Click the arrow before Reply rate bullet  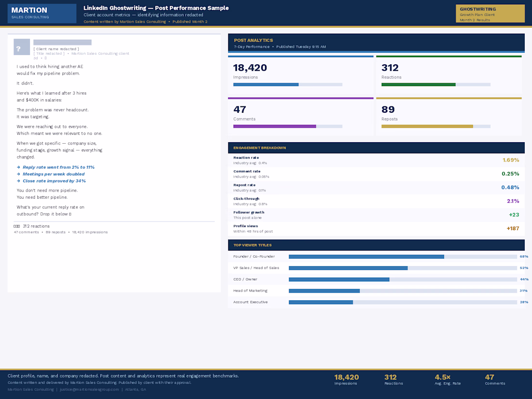(18, 167)
